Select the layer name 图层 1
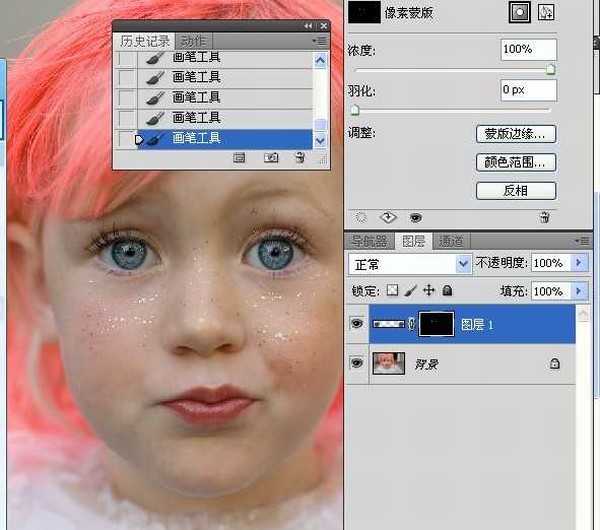 pyautogui.click(x=477, y=325)
